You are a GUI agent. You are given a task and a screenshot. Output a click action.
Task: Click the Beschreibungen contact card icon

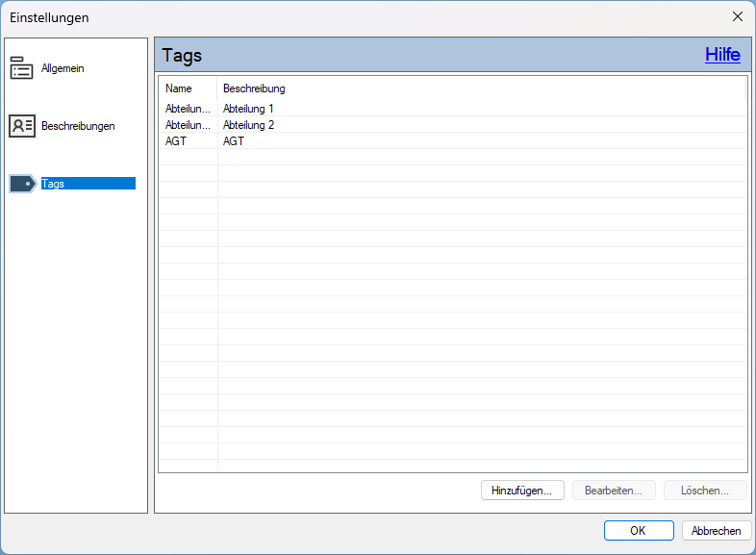(22, 126)
